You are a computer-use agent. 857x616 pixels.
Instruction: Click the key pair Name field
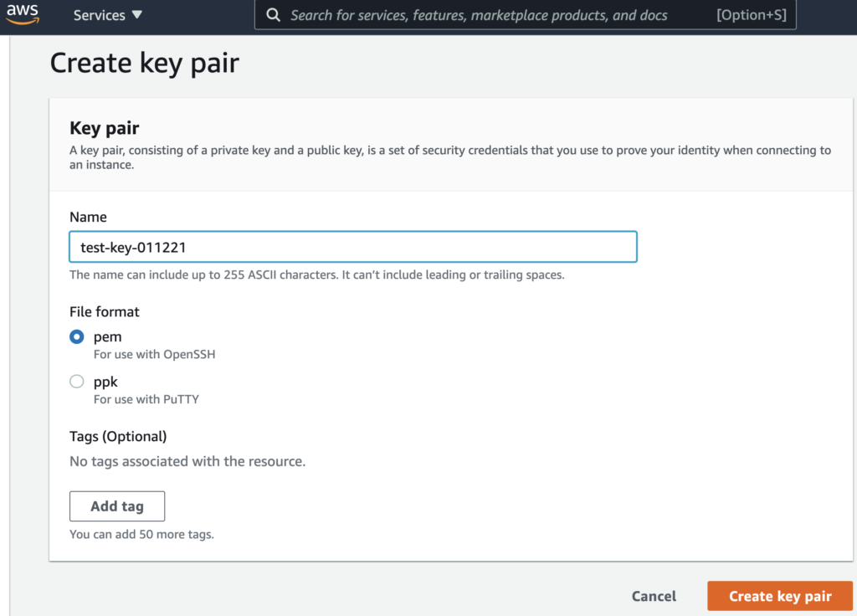coord(353,247)
